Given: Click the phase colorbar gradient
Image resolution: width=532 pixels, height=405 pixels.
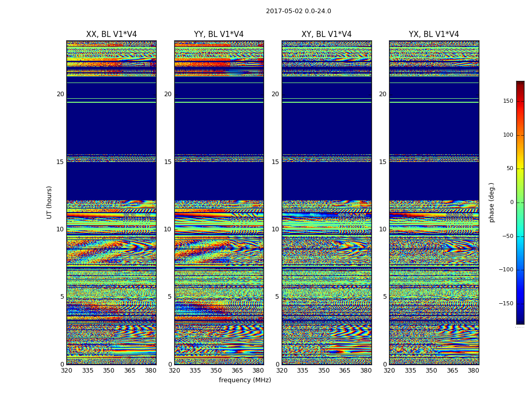Looking at the screenshot, I should [520, 202].
